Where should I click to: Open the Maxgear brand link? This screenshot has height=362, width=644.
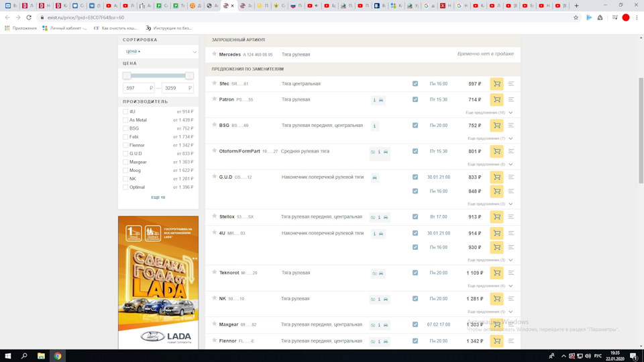point(228,324)
